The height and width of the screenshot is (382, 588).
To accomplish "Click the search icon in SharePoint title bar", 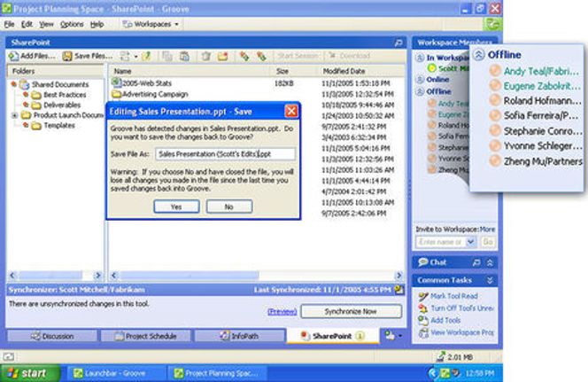I will 398,43.
